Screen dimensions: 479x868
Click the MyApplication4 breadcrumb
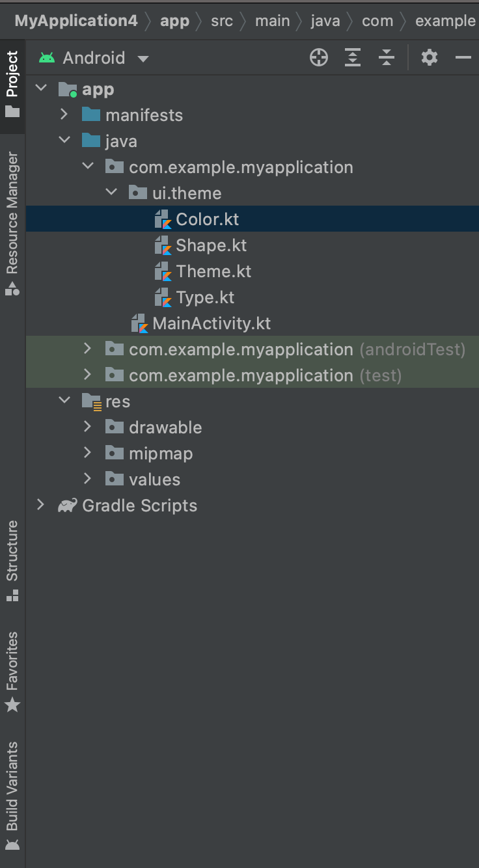click(76, 21)
